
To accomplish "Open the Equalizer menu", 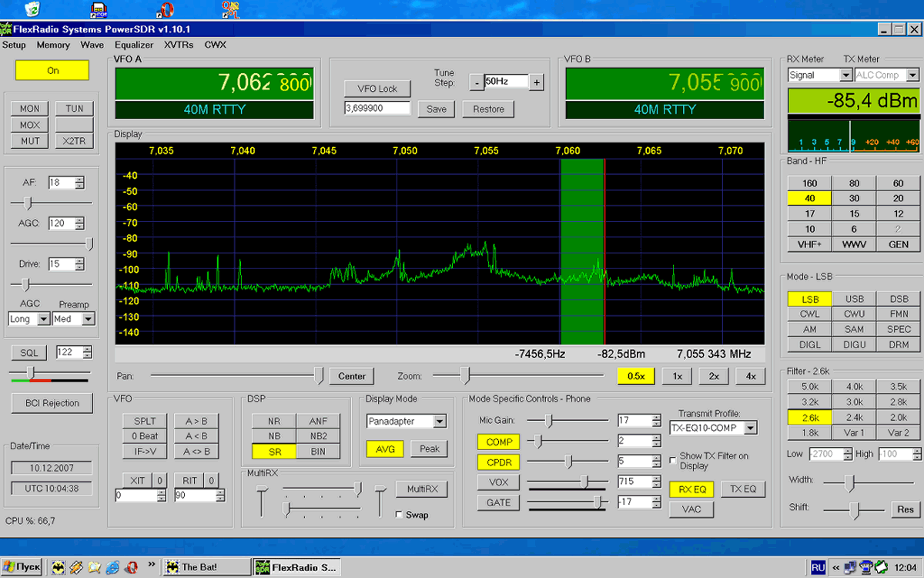I will (134, 45).
